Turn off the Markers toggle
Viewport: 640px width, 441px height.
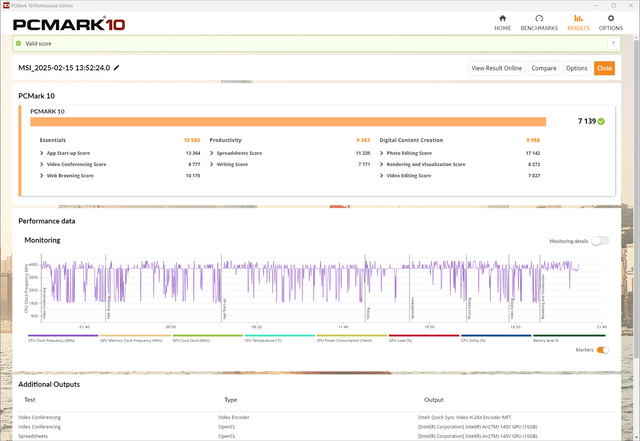click(602, 350)
